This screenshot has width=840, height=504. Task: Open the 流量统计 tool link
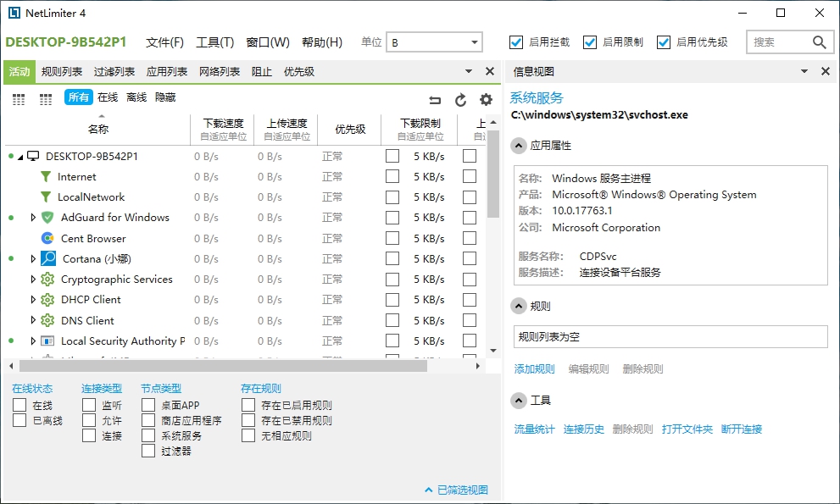535,429
